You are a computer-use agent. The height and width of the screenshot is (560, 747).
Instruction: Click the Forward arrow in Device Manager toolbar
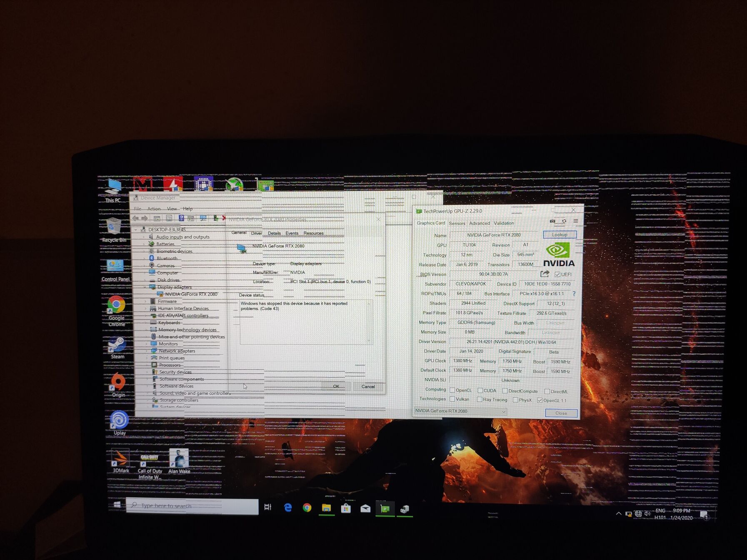[x=145, y=218]
